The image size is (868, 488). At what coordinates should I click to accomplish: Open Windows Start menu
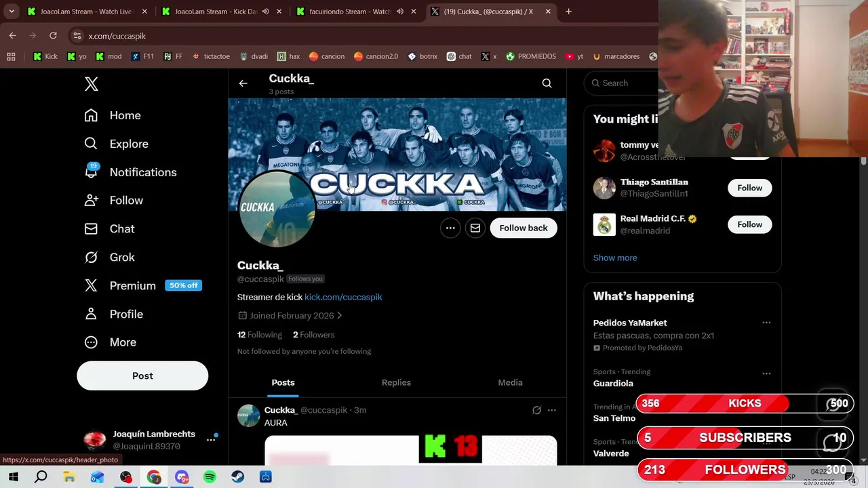coord(14,477)
